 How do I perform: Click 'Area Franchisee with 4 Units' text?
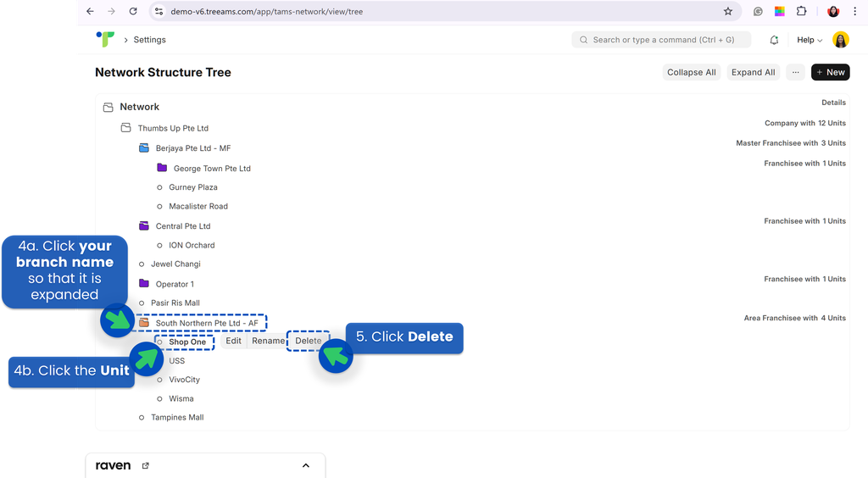click(x=794, y=318)
